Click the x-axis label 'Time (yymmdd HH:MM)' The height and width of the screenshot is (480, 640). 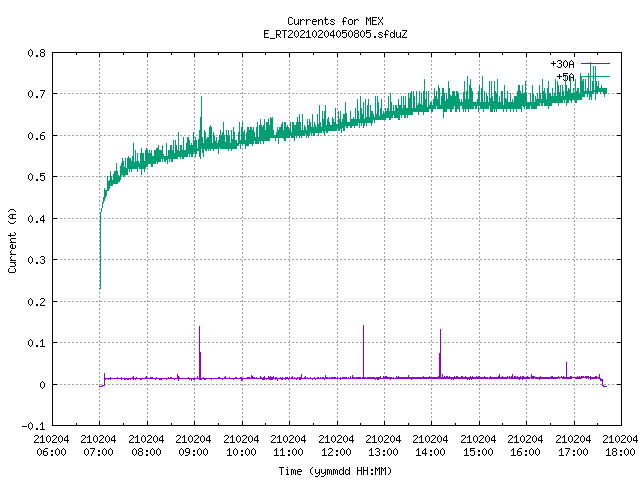[x=335, y=471]
